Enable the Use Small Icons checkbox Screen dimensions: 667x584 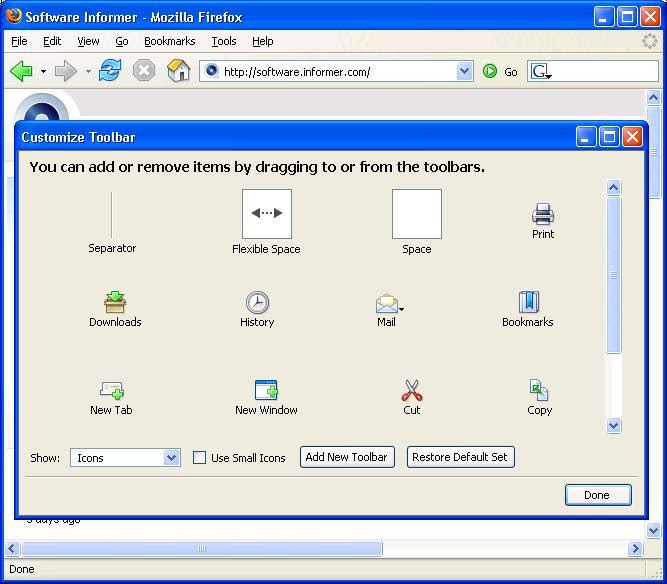[x=199, y=458]
